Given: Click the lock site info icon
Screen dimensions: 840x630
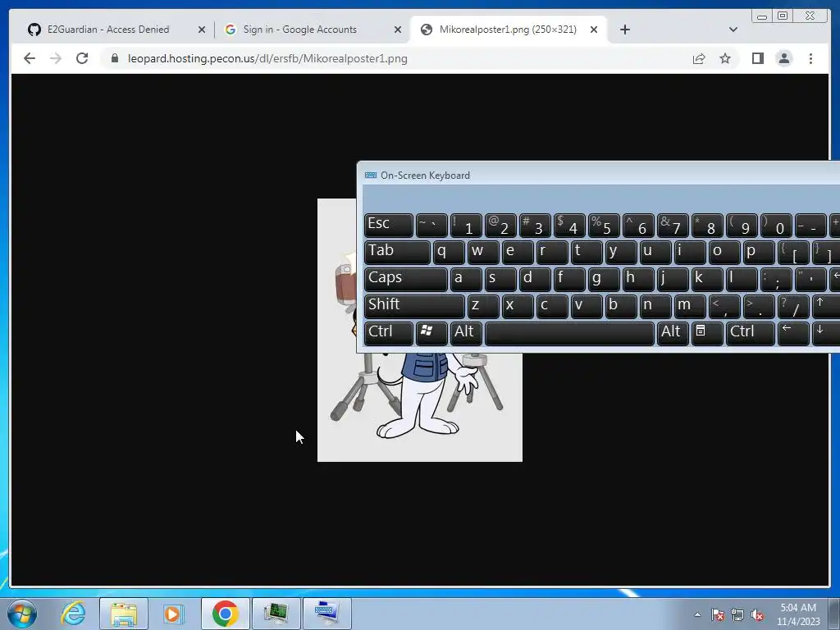Looking at the screenshot, I should pyautogui.click(x=114, y=58).
